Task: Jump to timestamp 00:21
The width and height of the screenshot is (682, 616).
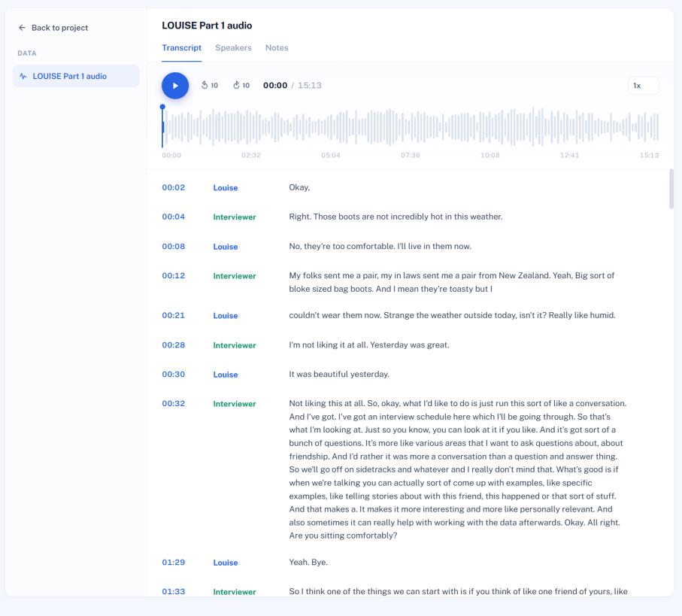Action: tap(174, 315)
